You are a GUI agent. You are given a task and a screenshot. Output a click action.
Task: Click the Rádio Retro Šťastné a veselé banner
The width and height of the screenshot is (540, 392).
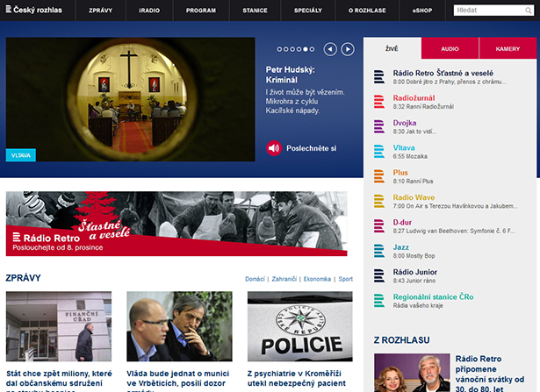[176, 224]
